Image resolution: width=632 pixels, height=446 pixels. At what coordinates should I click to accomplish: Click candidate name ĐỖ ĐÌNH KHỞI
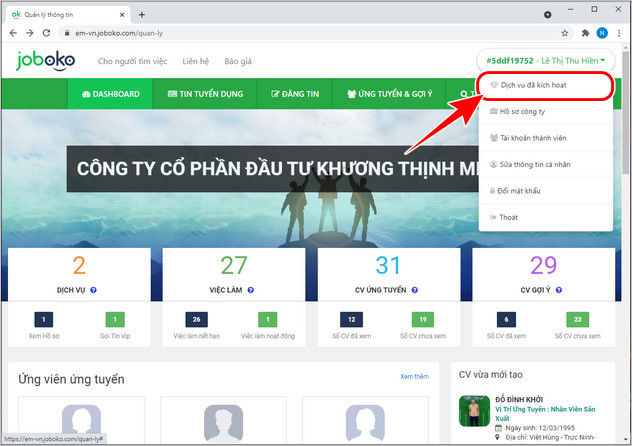[519, 399]
